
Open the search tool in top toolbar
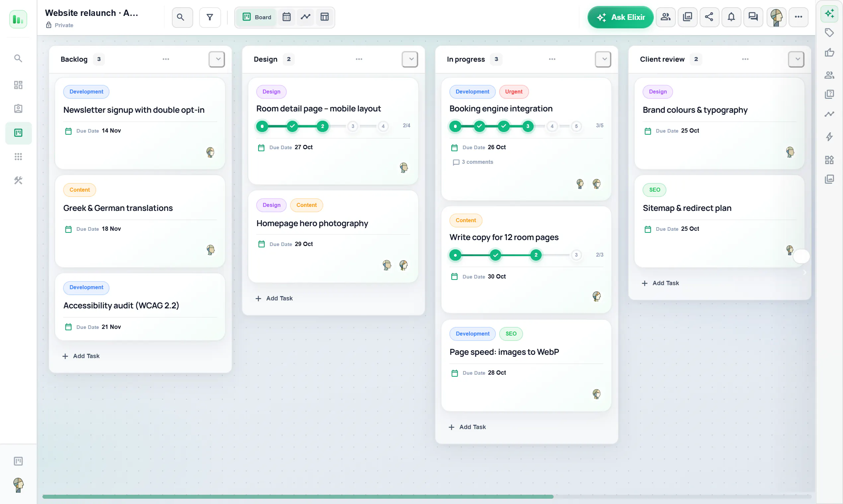click(x=182, y=17)
